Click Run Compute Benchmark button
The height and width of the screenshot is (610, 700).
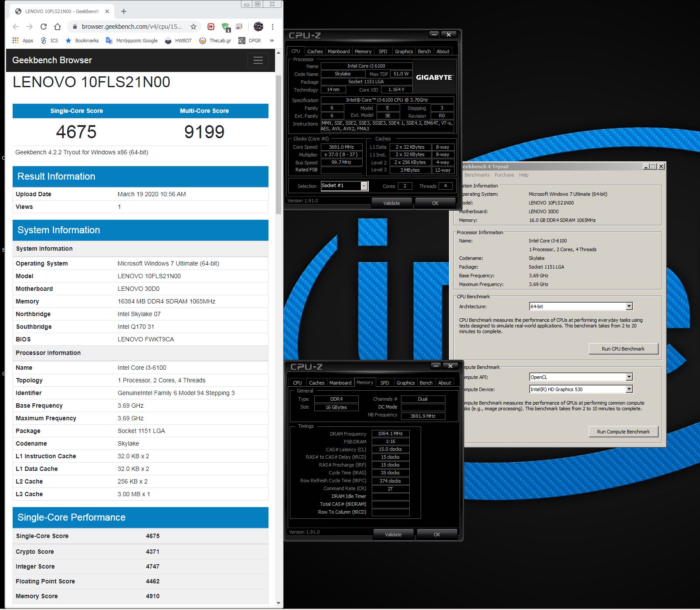tap(623, 432)
